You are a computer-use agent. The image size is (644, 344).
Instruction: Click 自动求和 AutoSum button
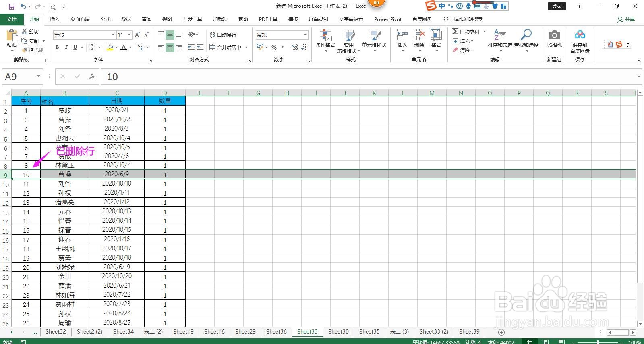(466, 31)
